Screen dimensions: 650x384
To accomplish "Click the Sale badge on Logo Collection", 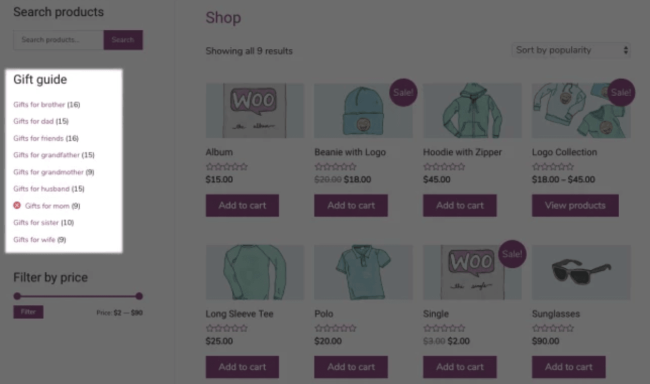I will (621, 92).
